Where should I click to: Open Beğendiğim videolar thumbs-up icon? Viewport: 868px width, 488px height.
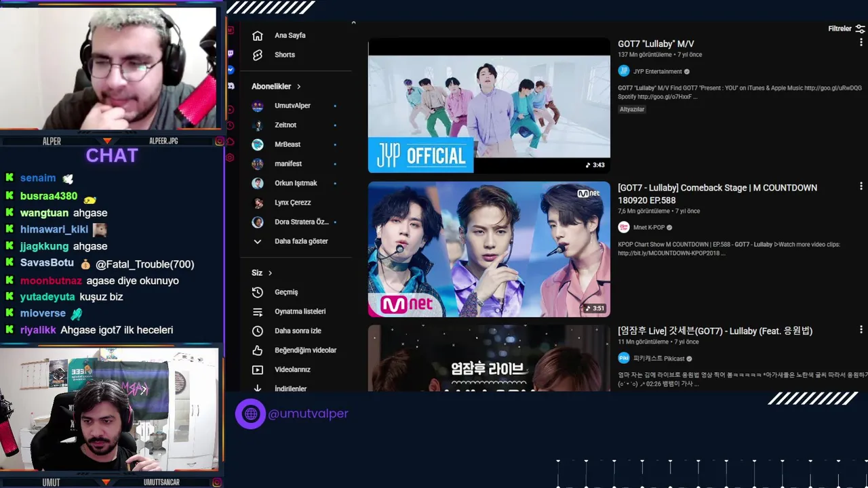pos(257,350)
